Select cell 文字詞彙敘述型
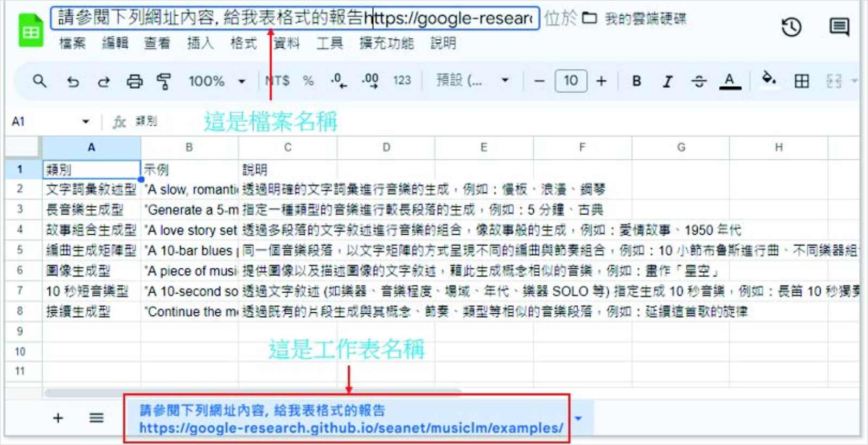The image size is (868, 445). click(92, 190)
